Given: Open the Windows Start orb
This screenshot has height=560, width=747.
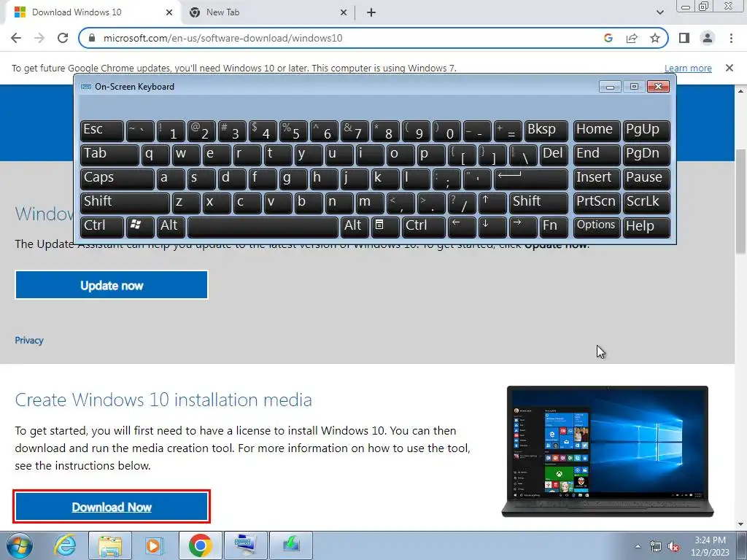Looking at the screenshot, I should (19, 545).
